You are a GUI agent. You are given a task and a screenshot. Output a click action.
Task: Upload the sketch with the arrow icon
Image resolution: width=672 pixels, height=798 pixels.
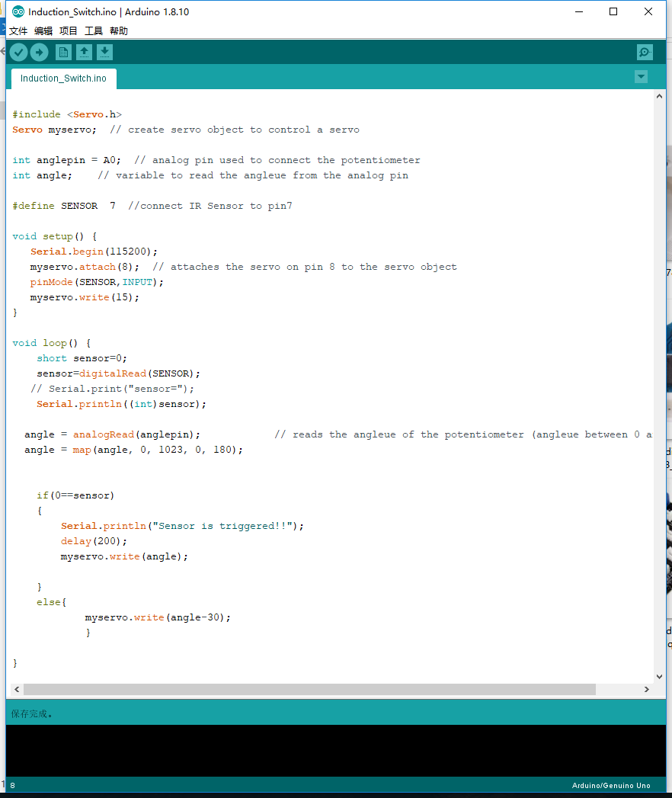tap(39, 52)
